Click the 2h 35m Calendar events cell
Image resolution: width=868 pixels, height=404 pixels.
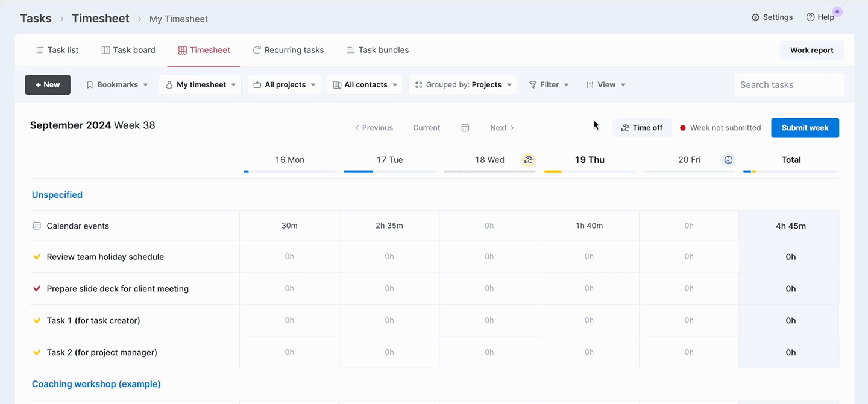(389, 226)
